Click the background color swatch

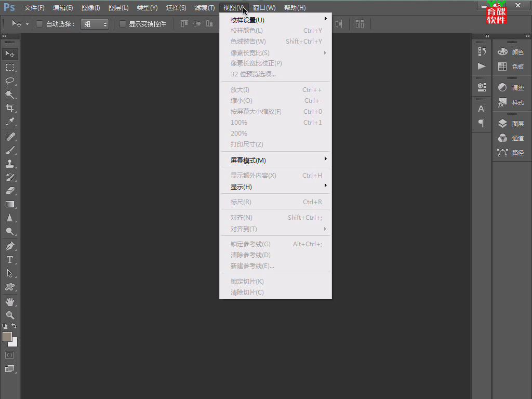point(14,343)
